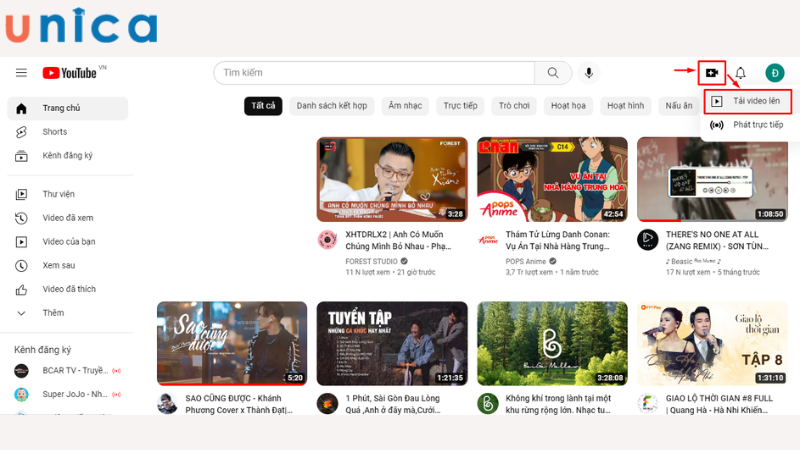Screen dimensions: 800x450
Task: Play the TUYỂN TẬP video thumbnail
Action: tap(392, 343)
